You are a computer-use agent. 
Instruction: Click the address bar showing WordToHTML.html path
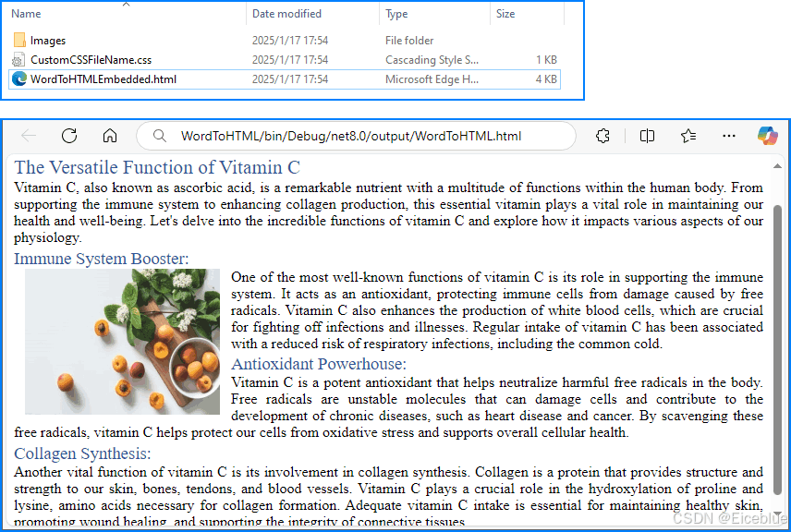tap(356, 136)
